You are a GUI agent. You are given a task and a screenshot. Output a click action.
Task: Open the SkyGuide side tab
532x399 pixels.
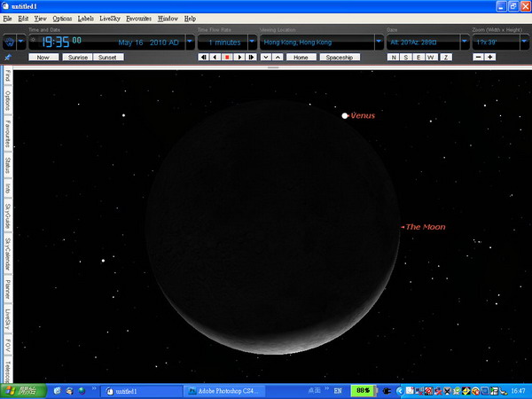7,215
